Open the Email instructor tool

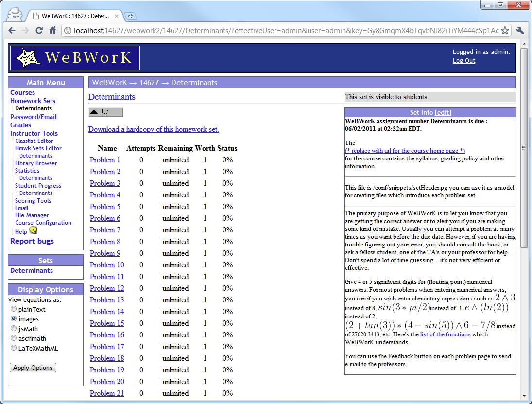click(x=21, y=208)
